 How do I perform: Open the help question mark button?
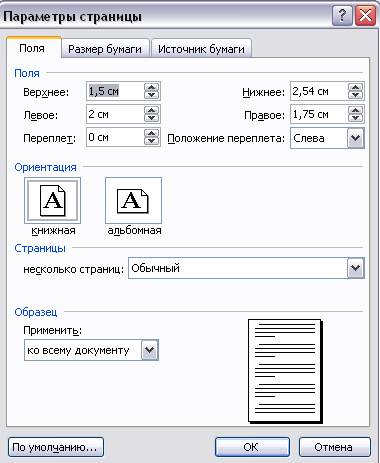click(342, 16)
